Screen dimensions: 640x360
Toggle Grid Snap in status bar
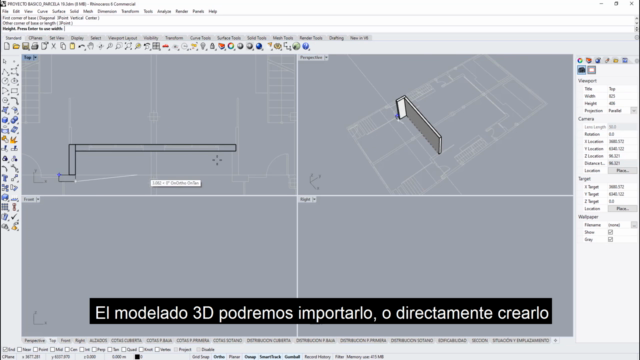(200, 357)
